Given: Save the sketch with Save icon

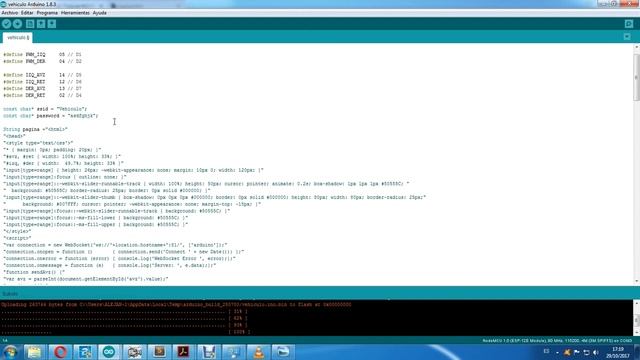Looking at the screenshot, I should point(52,24).
